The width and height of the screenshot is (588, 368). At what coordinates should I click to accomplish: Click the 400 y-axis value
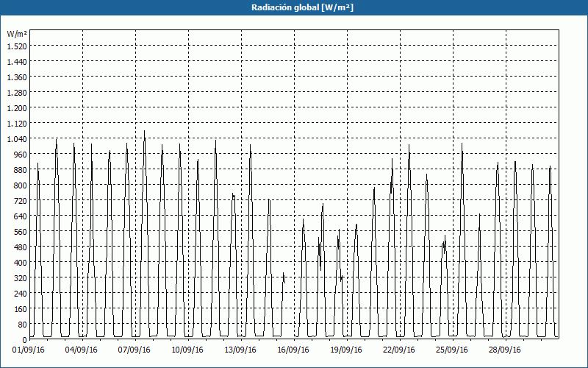click(21, 263)
